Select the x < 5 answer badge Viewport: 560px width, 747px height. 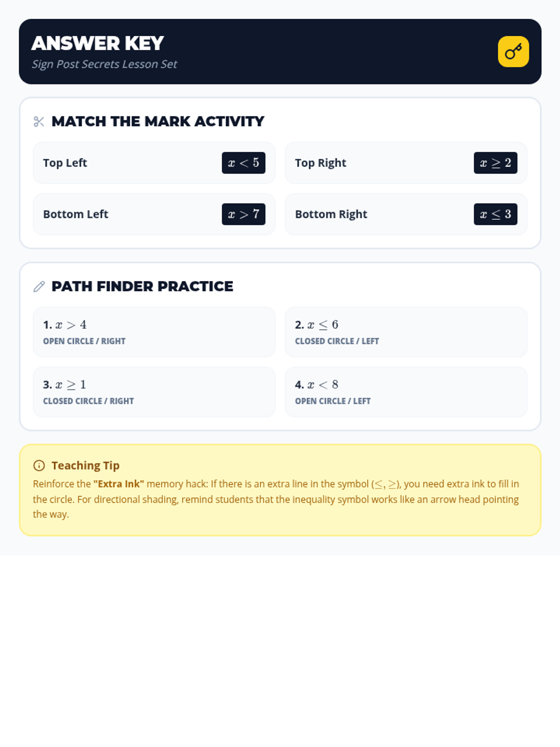[243, 163]
